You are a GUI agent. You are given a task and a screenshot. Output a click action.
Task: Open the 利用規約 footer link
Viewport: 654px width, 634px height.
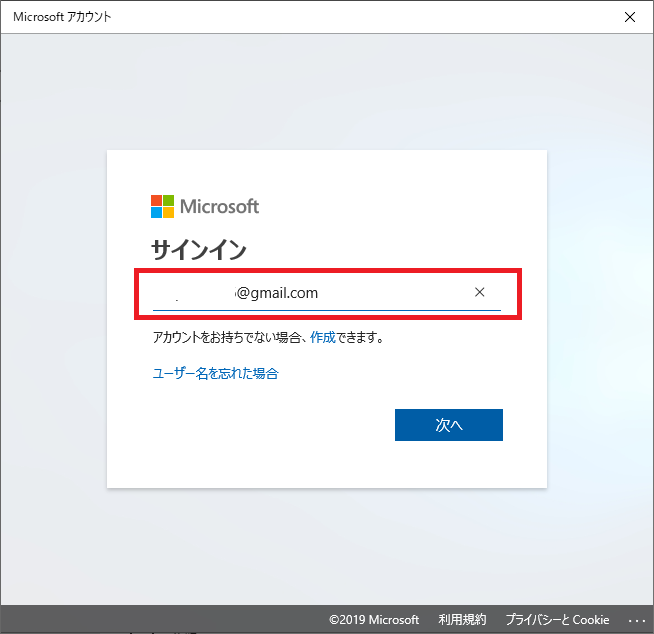[461, 620]
